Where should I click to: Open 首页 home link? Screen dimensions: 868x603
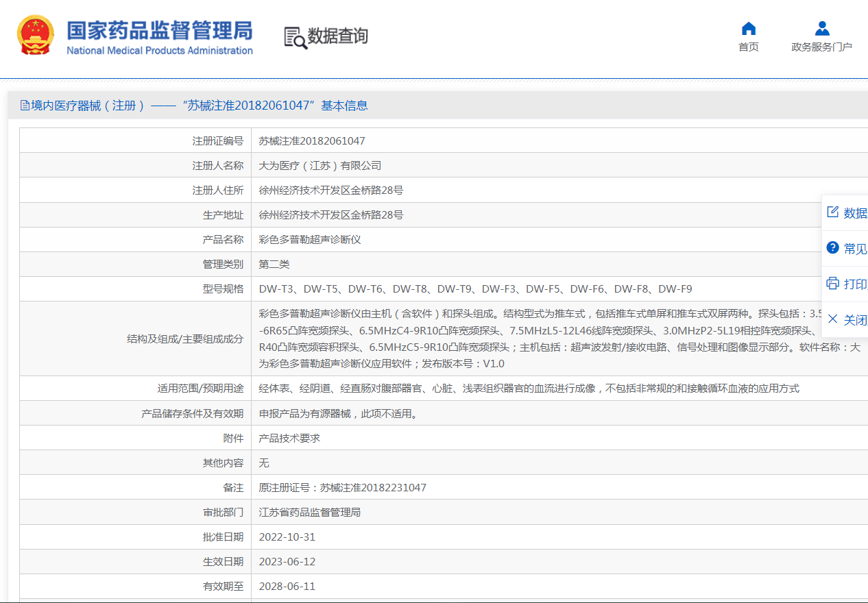(749, 47)
